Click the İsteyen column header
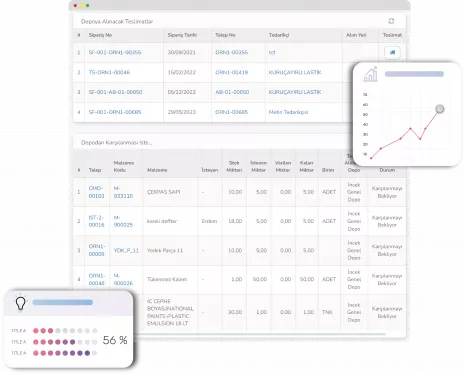Image resolution: width=465 pixels, height=375 pixels. [x=210, y=170]
